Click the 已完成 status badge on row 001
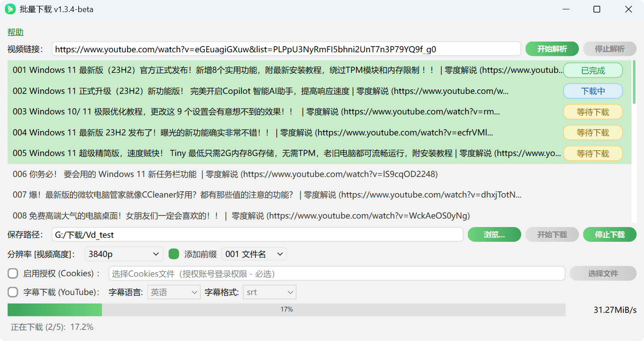The width and height of the screenshot is (644, 341). coord(593,70)
